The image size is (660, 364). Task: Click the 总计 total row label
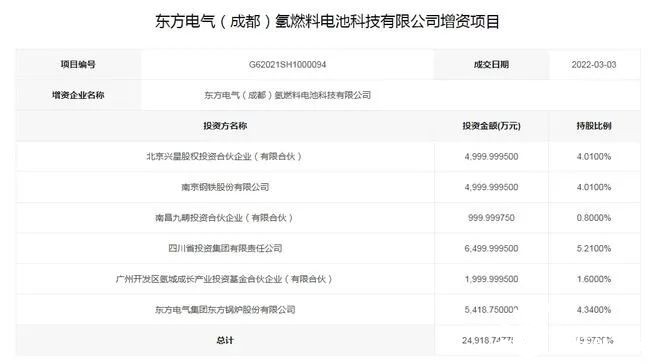225,340
